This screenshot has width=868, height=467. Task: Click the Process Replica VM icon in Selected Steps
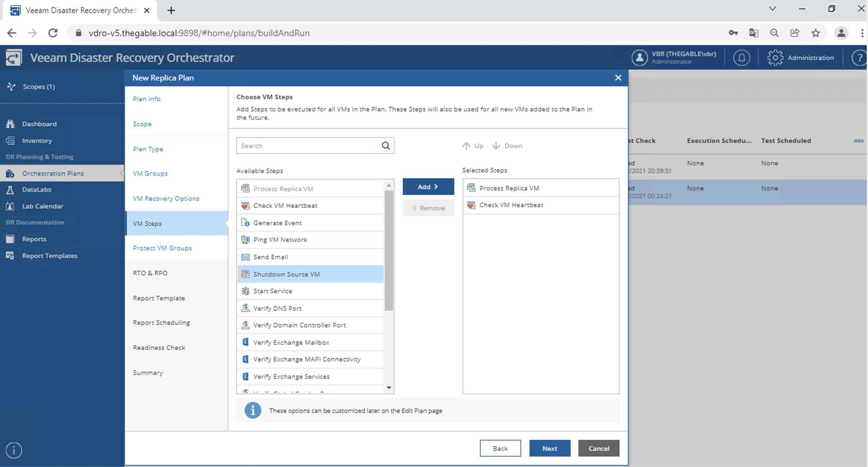click(x=471, y=188)
